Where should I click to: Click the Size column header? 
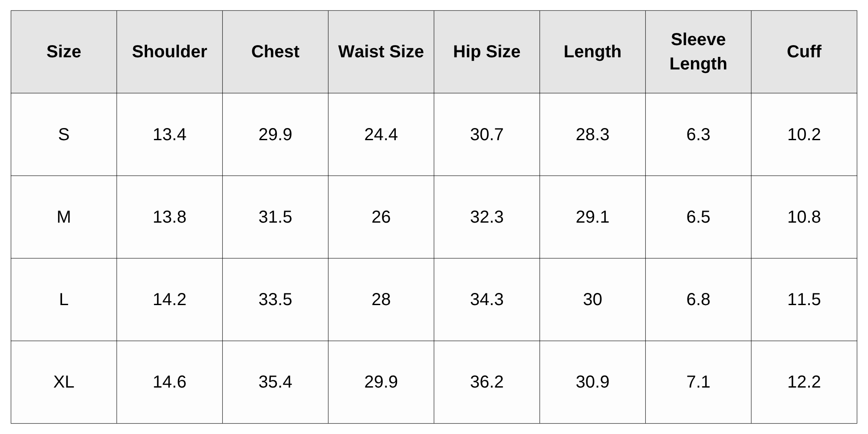(x=64, y=52)
